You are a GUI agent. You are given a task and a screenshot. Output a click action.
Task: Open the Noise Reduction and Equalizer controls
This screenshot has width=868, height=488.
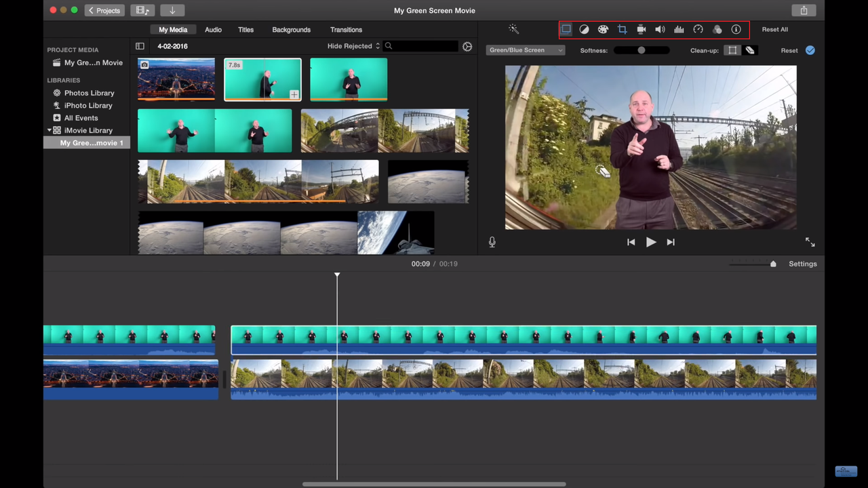679,29
